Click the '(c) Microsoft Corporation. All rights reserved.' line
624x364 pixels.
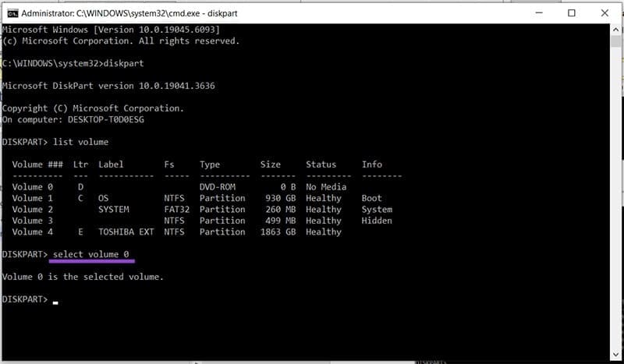coord(121,41)
